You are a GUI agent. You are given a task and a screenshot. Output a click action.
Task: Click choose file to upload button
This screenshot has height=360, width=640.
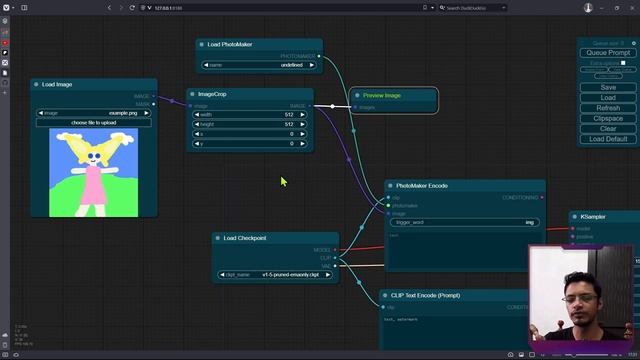93,123
